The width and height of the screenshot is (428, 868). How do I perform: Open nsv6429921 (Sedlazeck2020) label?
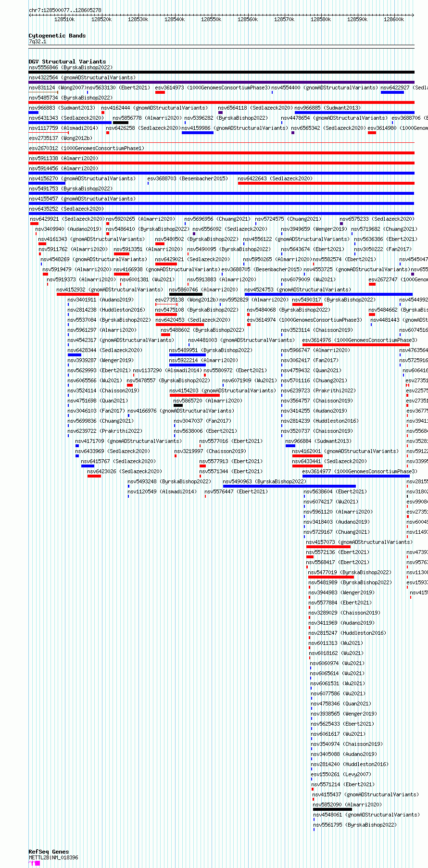[68, 219]
